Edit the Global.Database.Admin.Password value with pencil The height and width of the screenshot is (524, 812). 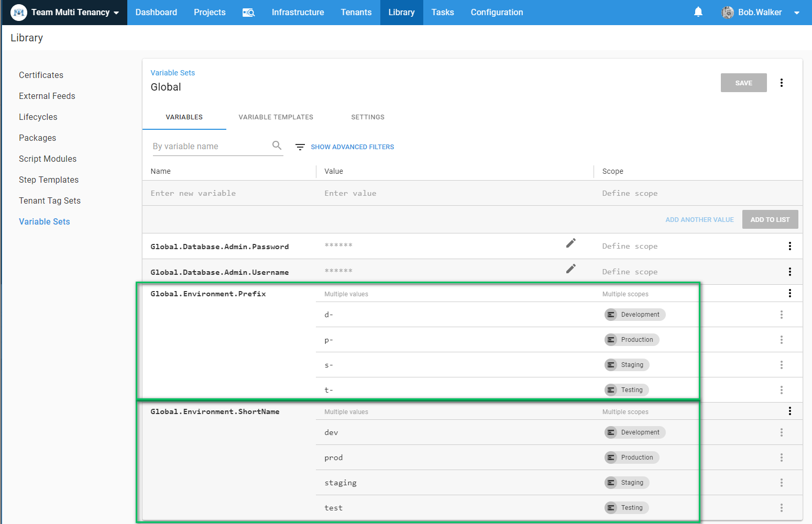click(570, 243)
